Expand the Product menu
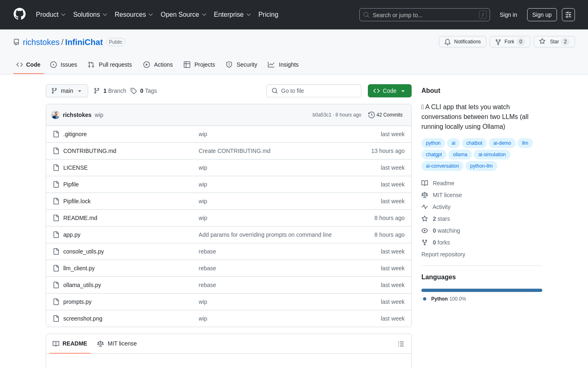 (x=51, y=15)
